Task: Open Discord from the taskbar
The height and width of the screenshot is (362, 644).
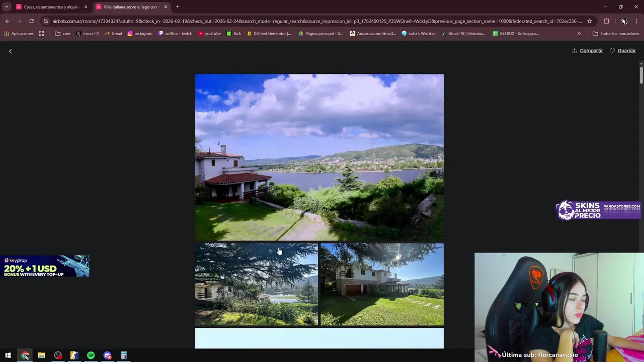Action: [107, 355]
